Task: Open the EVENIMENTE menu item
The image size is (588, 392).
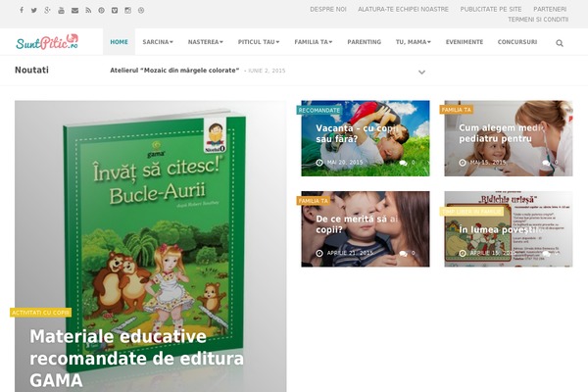Action: 465,42
